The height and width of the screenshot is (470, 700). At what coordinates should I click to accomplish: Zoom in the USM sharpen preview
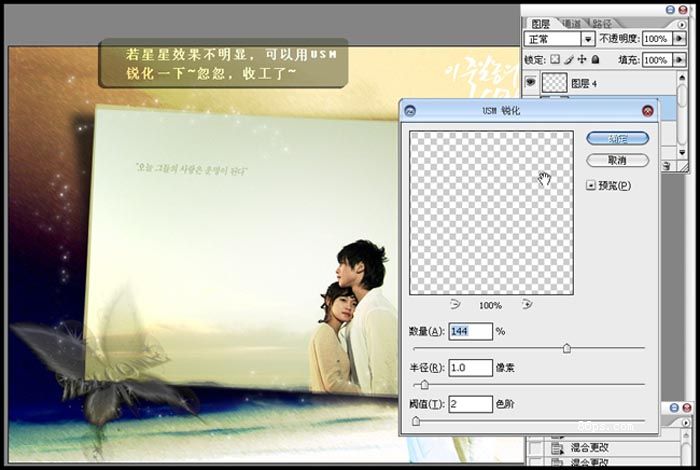(x=527, y=305)
